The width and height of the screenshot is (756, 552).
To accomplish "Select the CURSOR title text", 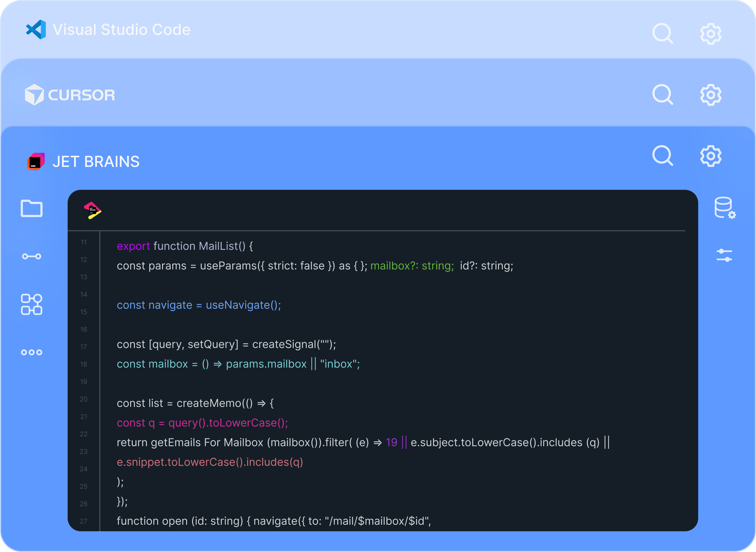I will pyautogui.click(x=82, y=95).
